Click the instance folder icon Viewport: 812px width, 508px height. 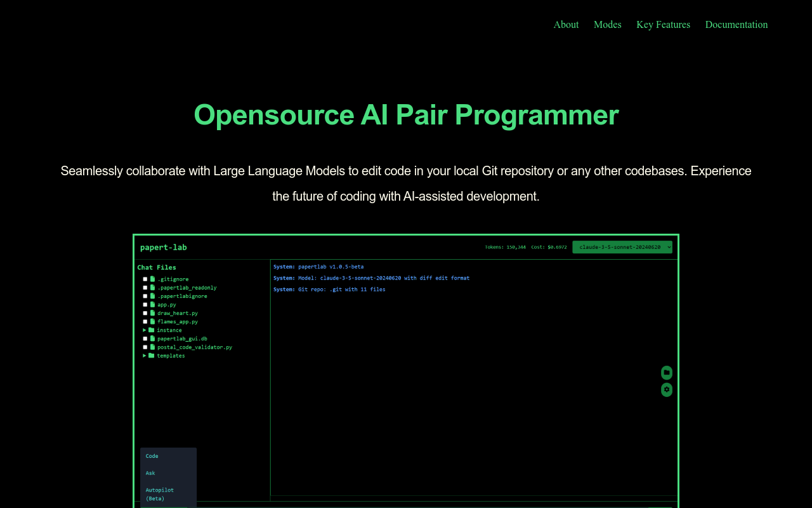click(152, 330)
